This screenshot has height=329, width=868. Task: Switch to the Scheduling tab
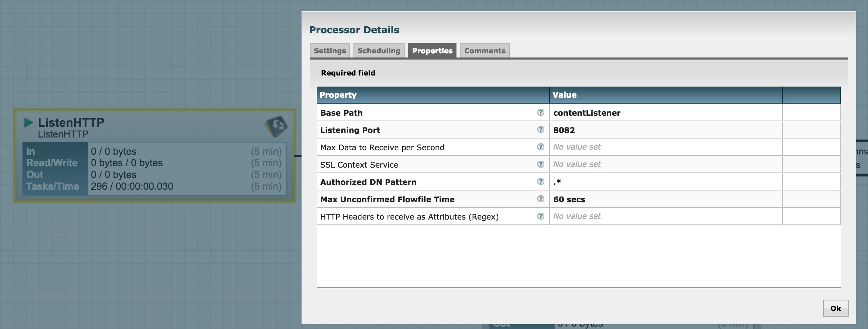[x=379, y=51]
